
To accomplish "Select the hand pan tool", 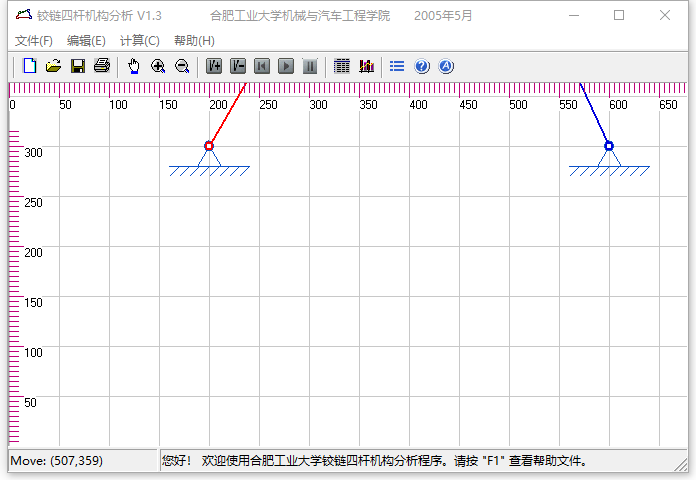I will pos(134,66).
